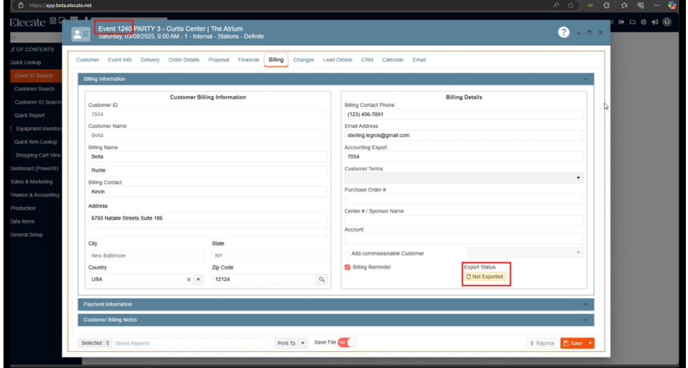Click the zip code search magnifier icon
This screenshot has height=368, width=688.
322,279
